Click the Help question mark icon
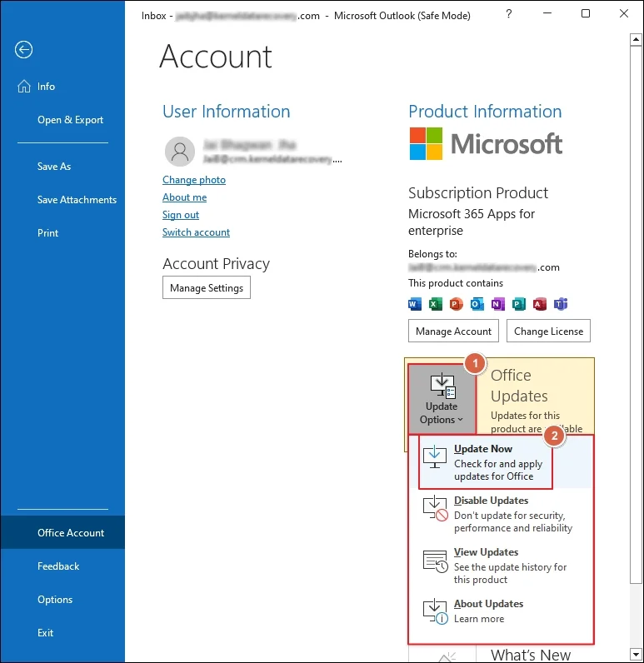Image resolution: width=644 pixels, height=663 pixels. tap(509, 14)
